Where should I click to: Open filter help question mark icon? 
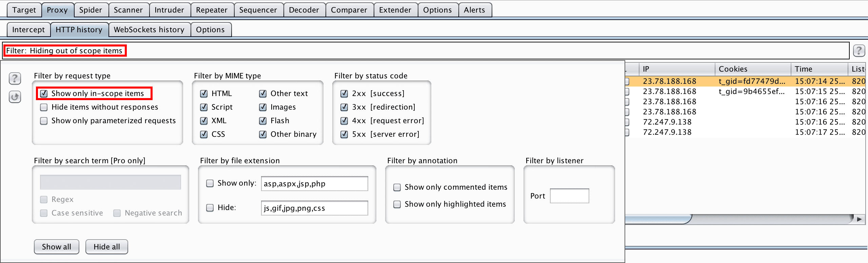[15, 78]
